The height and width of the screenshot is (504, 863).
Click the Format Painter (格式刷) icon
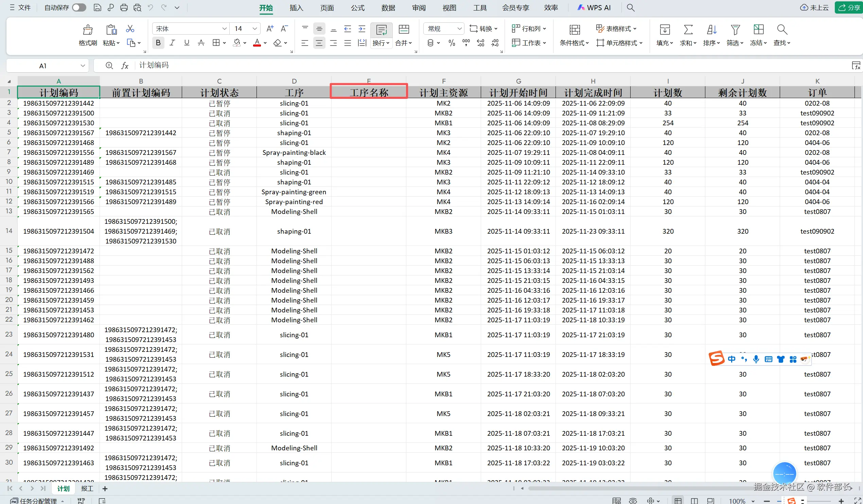pos(88,30)
